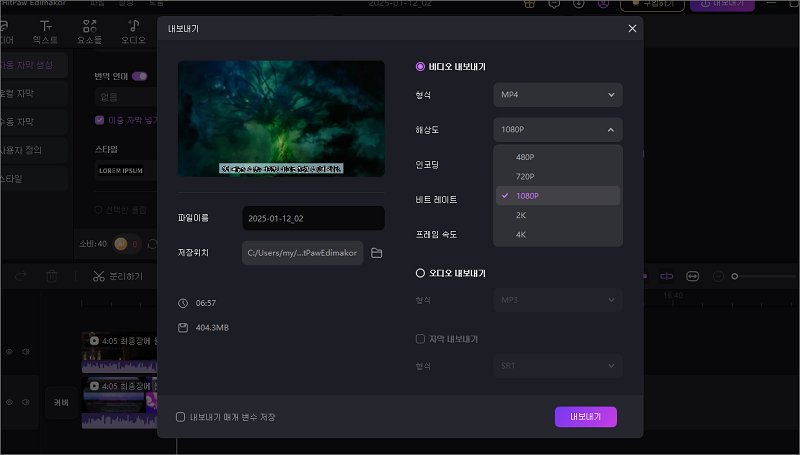Select the Video export (비디오 내보내기) radio button
Viewport: 800px width, 455px height.
[x=420, y=67]
